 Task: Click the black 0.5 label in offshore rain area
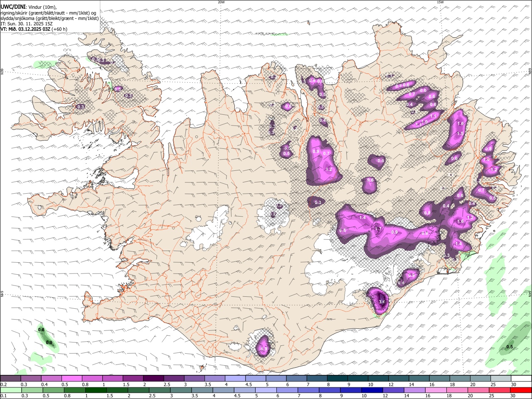click(x=510, y=347)
